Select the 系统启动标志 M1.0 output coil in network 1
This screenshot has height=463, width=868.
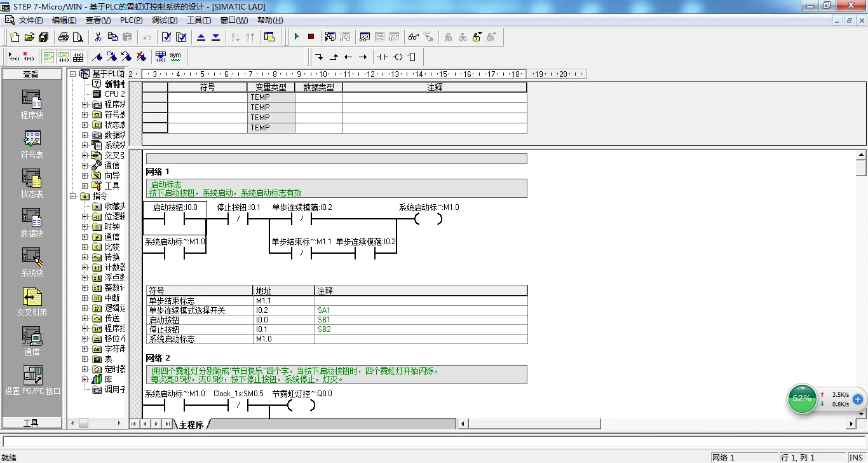coord(428,219)
